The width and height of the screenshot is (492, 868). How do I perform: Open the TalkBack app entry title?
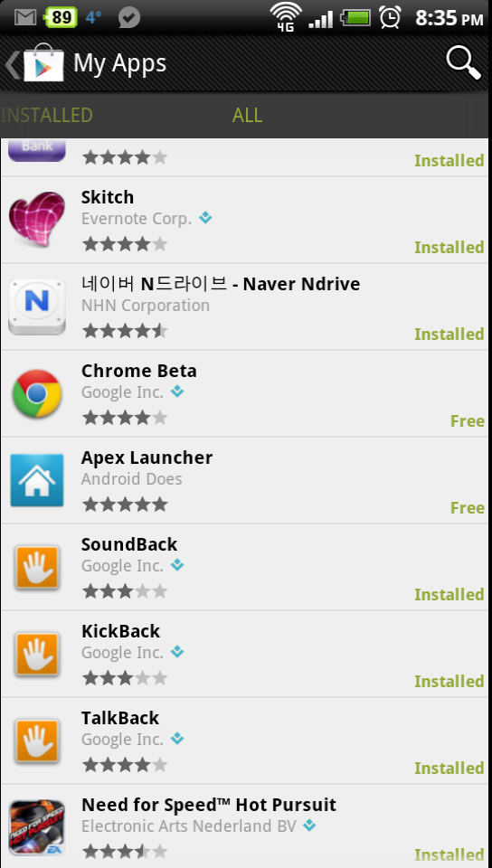[120, 718]
